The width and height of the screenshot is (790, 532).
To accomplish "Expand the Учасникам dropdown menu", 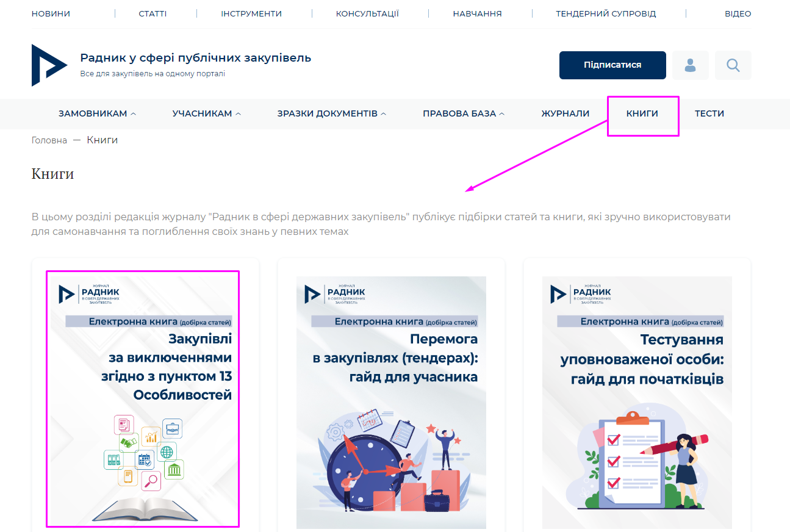I will (x=207, y=113).
